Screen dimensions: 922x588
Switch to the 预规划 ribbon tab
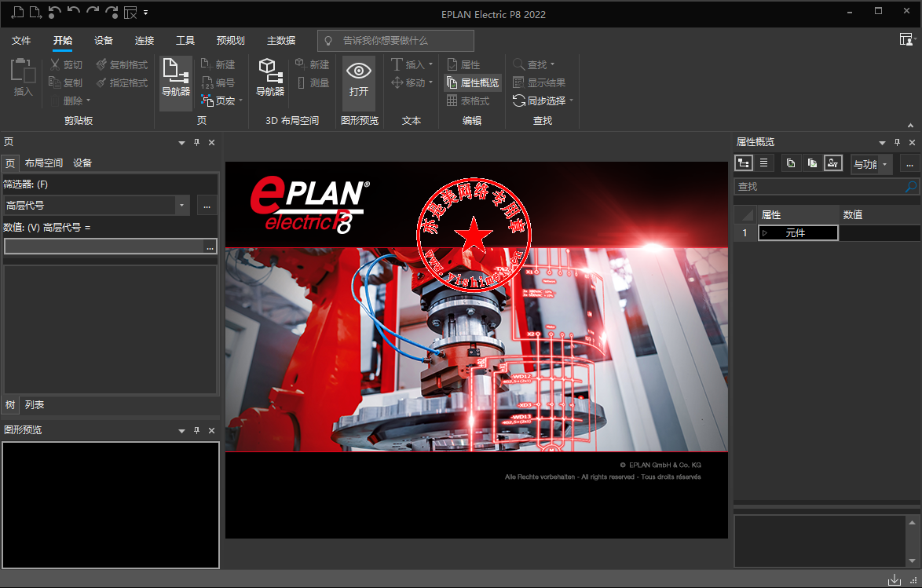pos(231,41)
